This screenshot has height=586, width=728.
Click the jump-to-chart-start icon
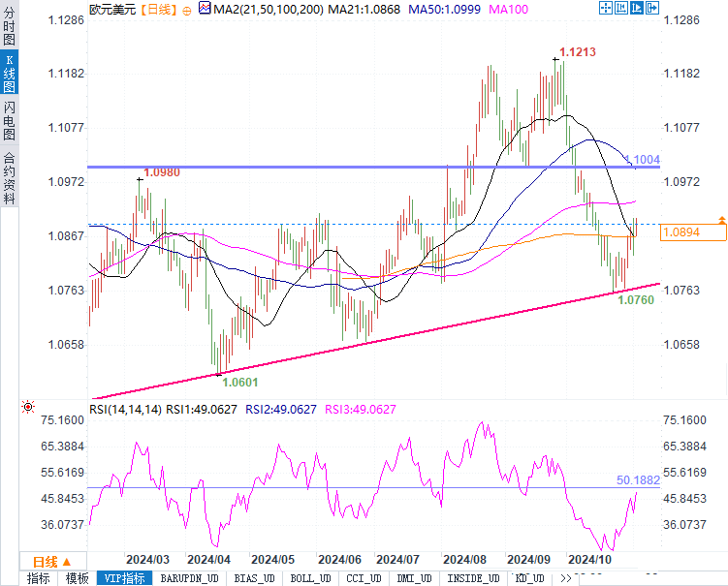(621, 8)
